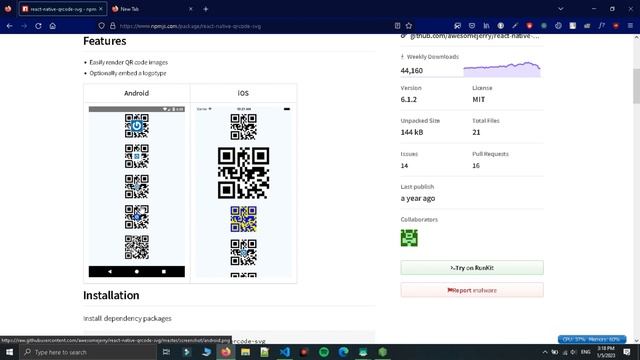Bookmark this page with the star
Image resolution: width=640 pixels, height=360 pixels.
(409, 26)
